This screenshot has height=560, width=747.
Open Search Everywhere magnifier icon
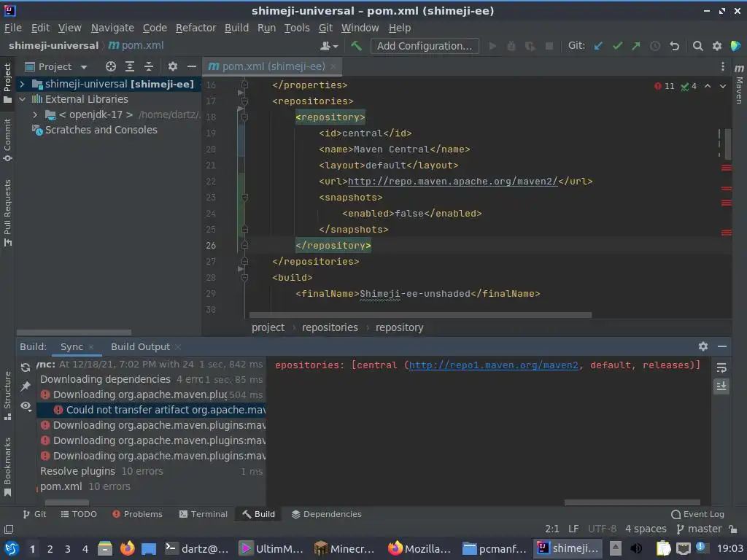pos(697,46)
